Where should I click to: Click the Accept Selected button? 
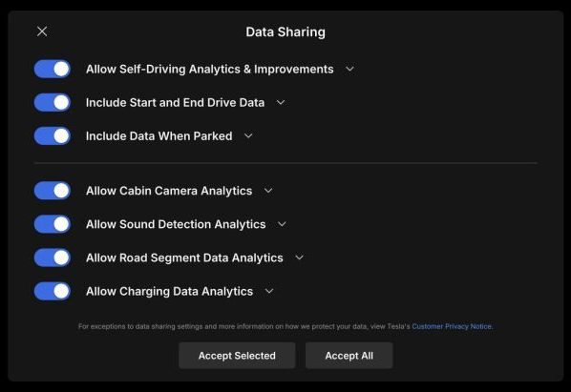[237, 356]
